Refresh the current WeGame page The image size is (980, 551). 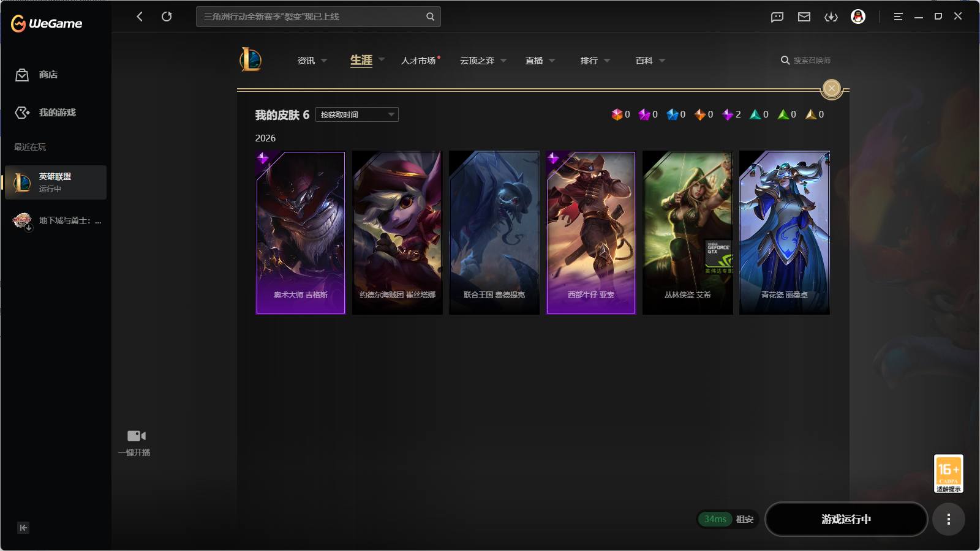point(167,17)
